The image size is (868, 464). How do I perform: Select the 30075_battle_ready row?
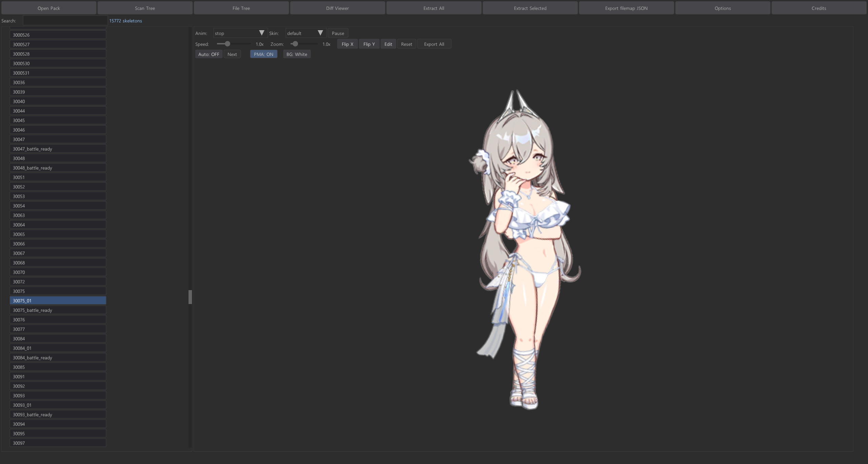[x=58, y=310]
